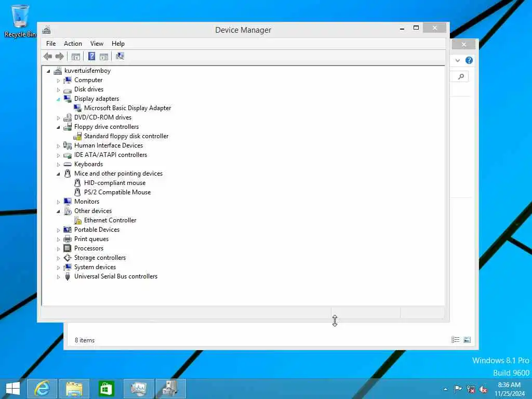Screen dimensions: 532x399
Task: Click the action pane toolbar icon
Action: click(104, 56)
